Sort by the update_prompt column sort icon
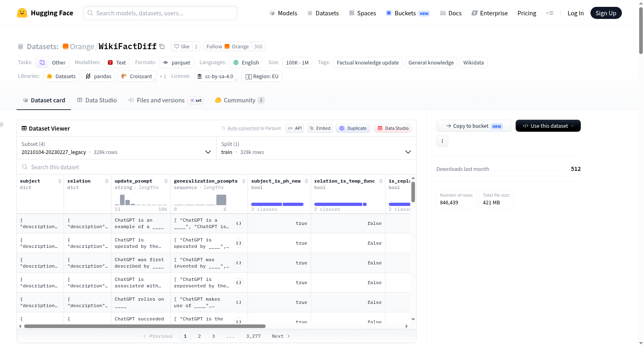The height and width of the screenshot is (347, 644). point(166,181)
